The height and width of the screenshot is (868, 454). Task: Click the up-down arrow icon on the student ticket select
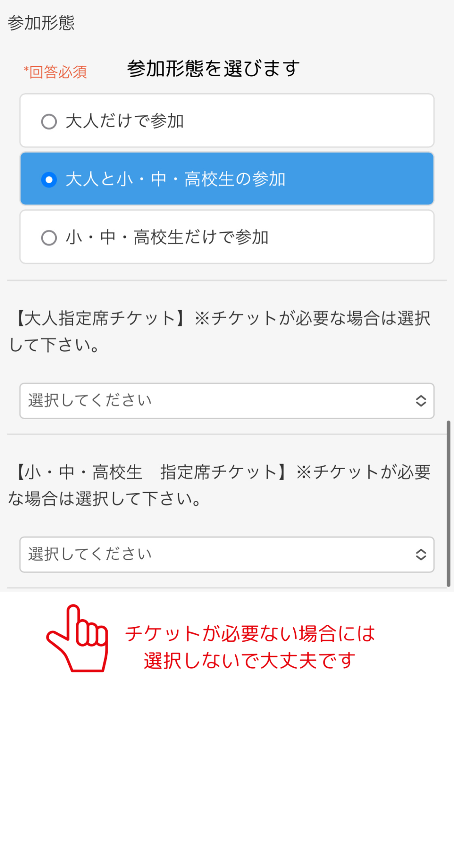click(421, 555)
